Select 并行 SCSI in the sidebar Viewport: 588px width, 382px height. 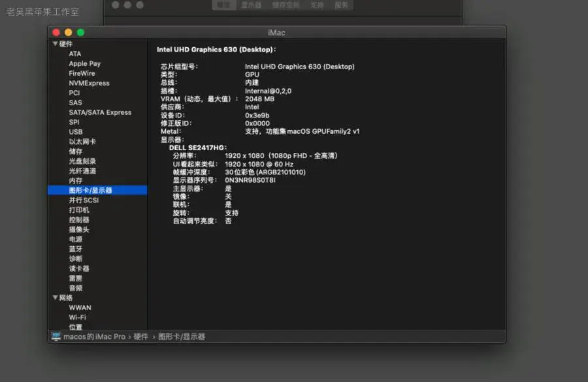84,200
